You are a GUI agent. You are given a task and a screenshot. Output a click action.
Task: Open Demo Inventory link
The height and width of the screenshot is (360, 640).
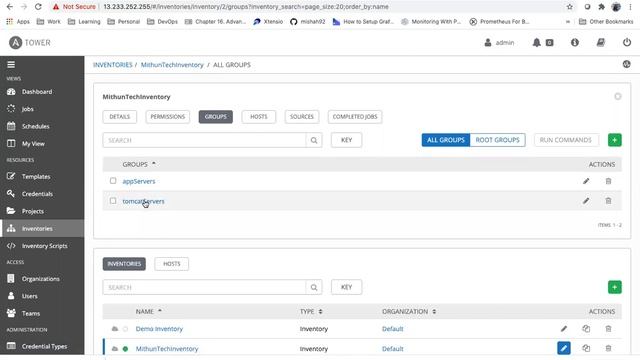click(159, 329)
